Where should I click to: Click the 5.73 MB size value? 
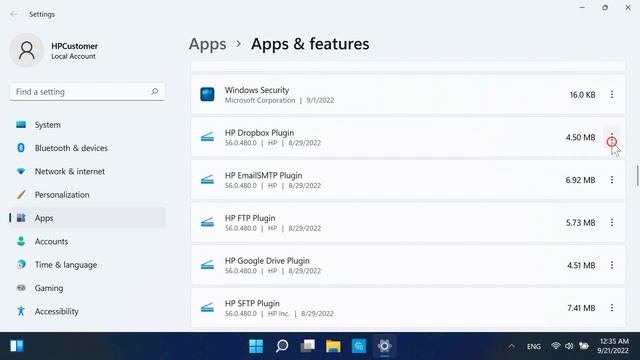pos(580,223)
